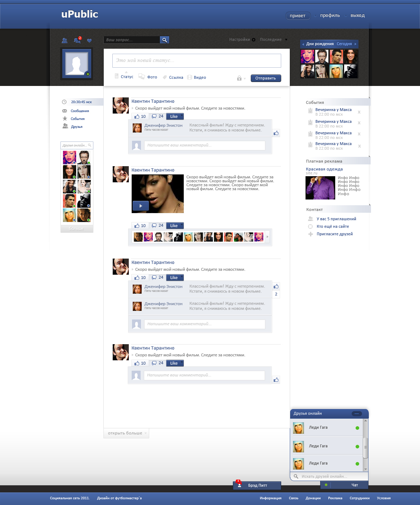Screen dimensions: 420x505
Task: Open Пригласите друзей link
Action: tap(334, 234)
